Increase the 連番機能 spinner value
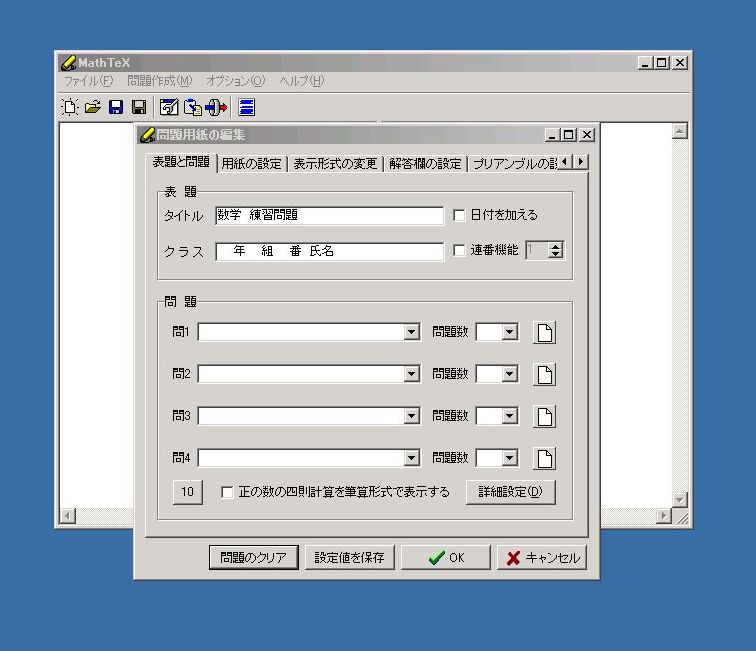 pyautogui.click(x=555, y=246)
